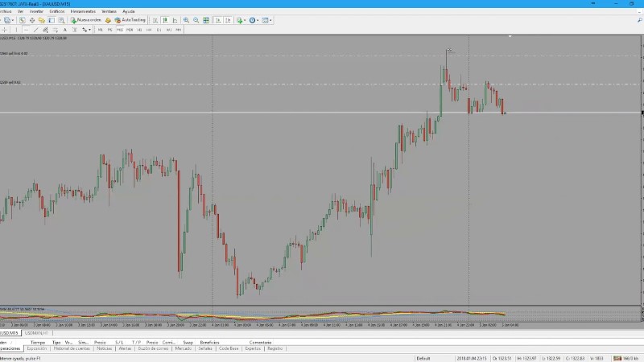The height and width of the screenshot is (362, 644).
Task: Click the Beneficios column header
Action: pyautogui.click(x=209, y=342)
